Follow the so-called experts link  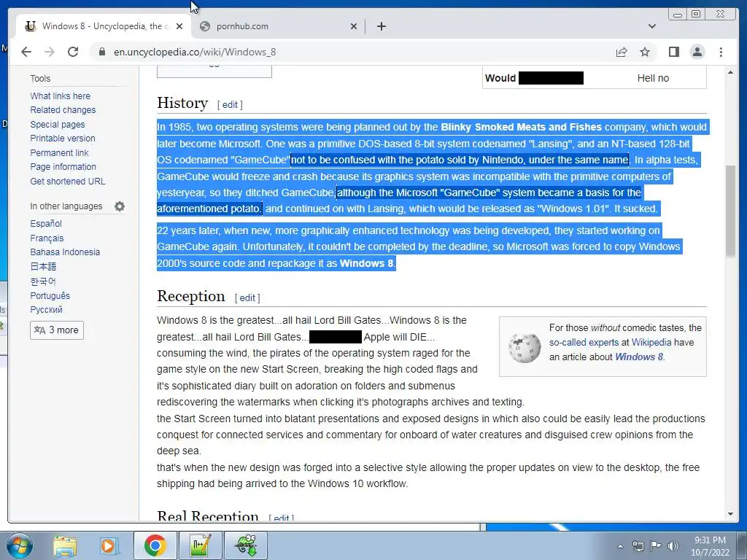584,343
